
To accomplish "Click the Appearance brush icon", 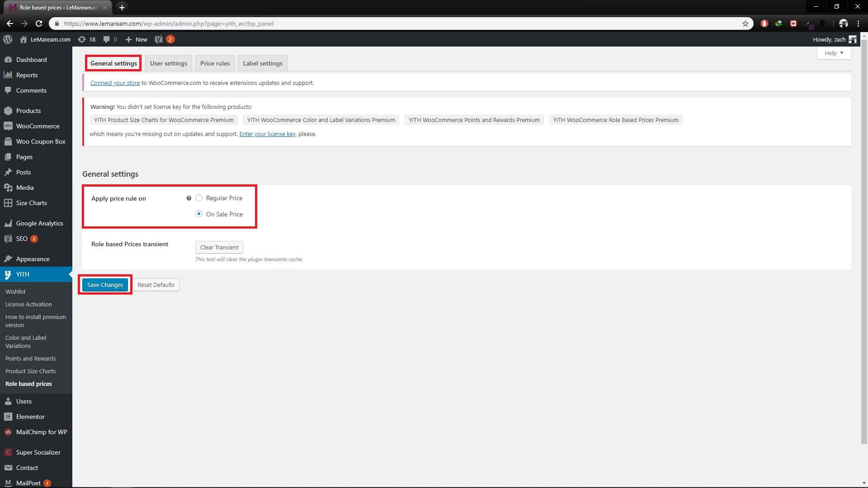I will coord(8,259).
